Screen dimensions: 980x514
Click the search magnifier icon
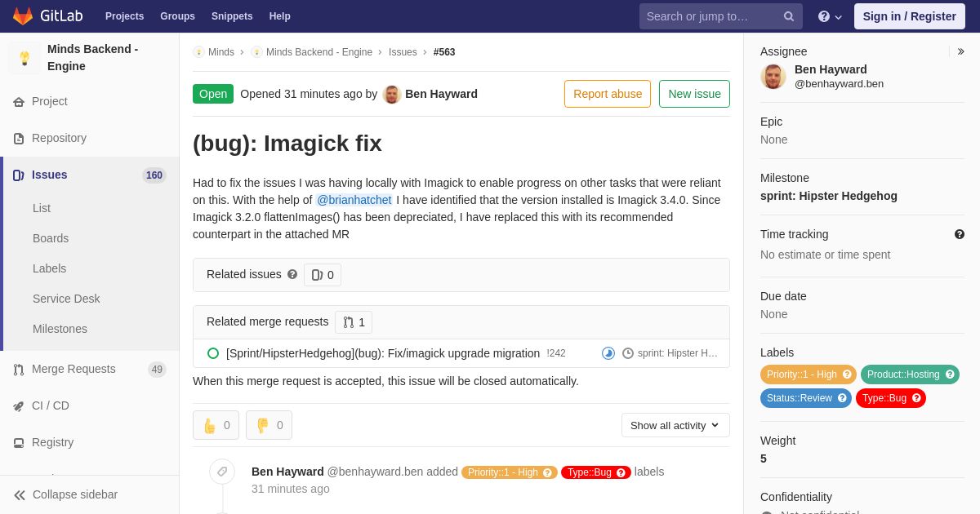[x=789, y=16]
